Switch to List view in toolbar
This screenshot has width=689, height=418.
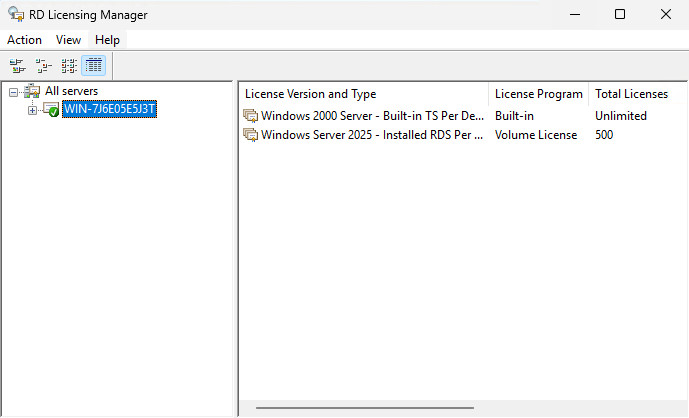[69, 66]
